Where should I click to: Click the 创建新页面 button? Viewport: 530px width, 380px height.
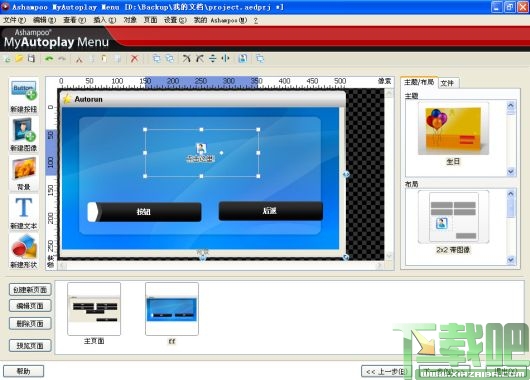coord(30,290)
